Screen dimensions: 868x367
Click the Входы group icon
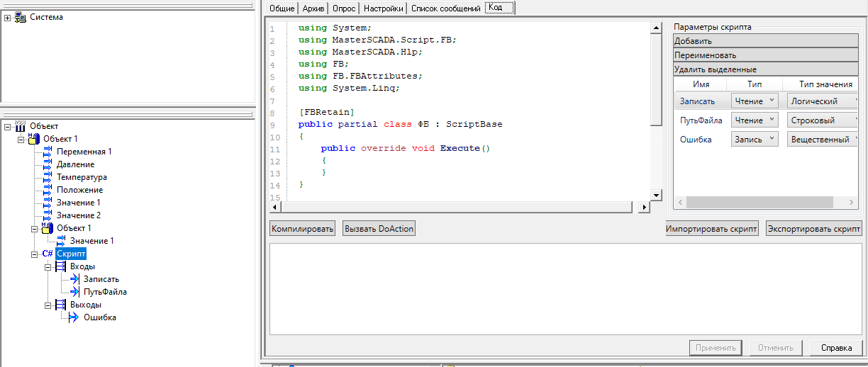61,266
